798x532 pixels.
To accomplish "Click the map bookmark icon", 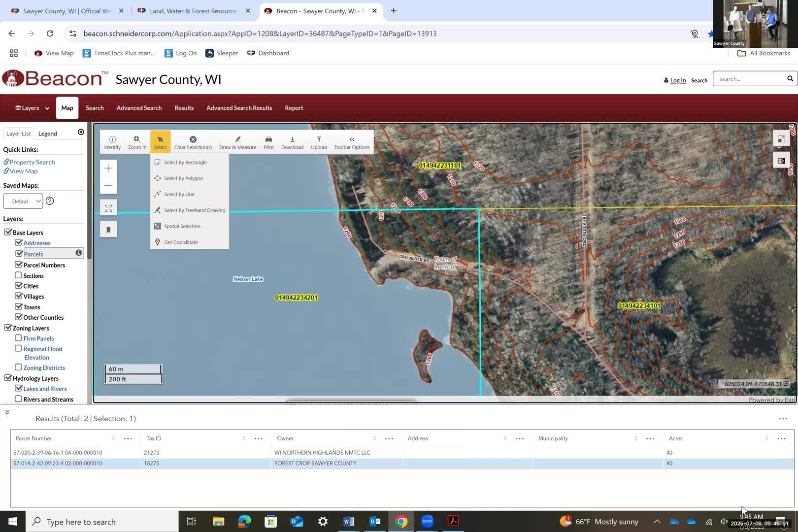I will coord(108,230).
